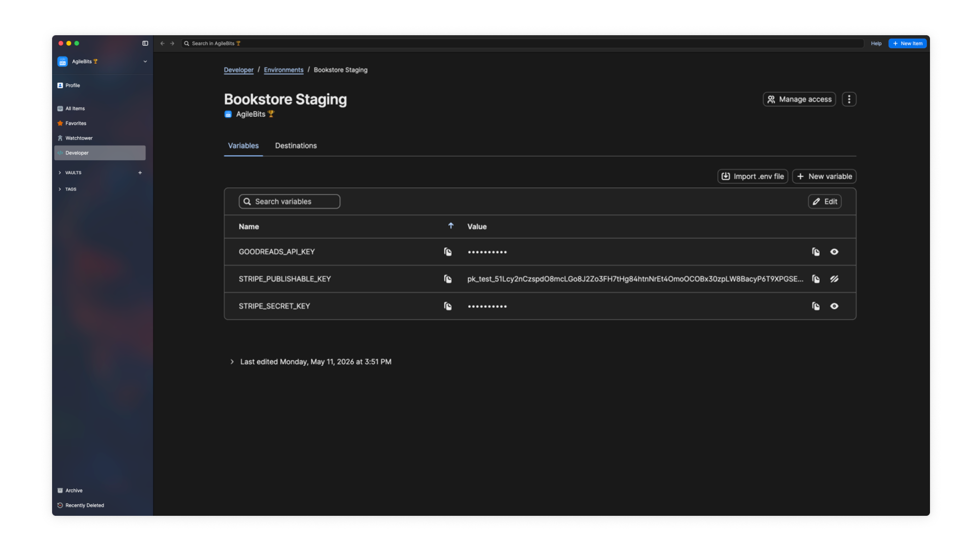
Task: Switch to the Destinations tab
Action: (x=296, y=146)
